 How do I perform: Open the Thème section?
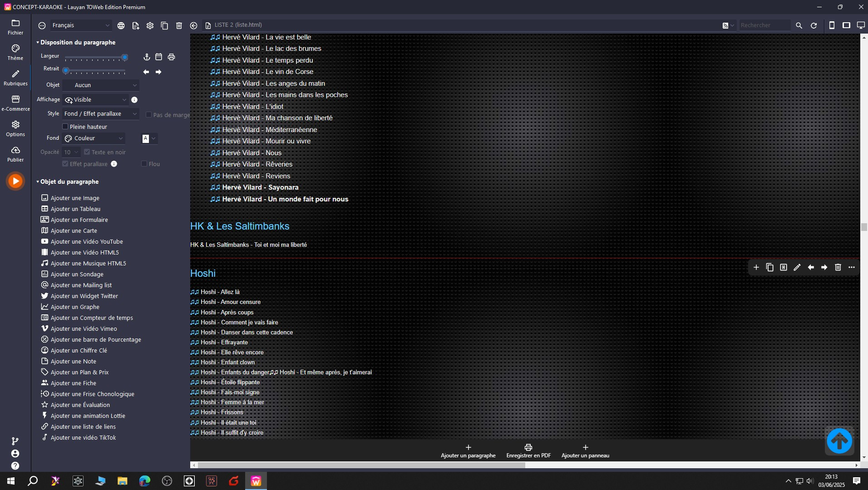point(15,52)
